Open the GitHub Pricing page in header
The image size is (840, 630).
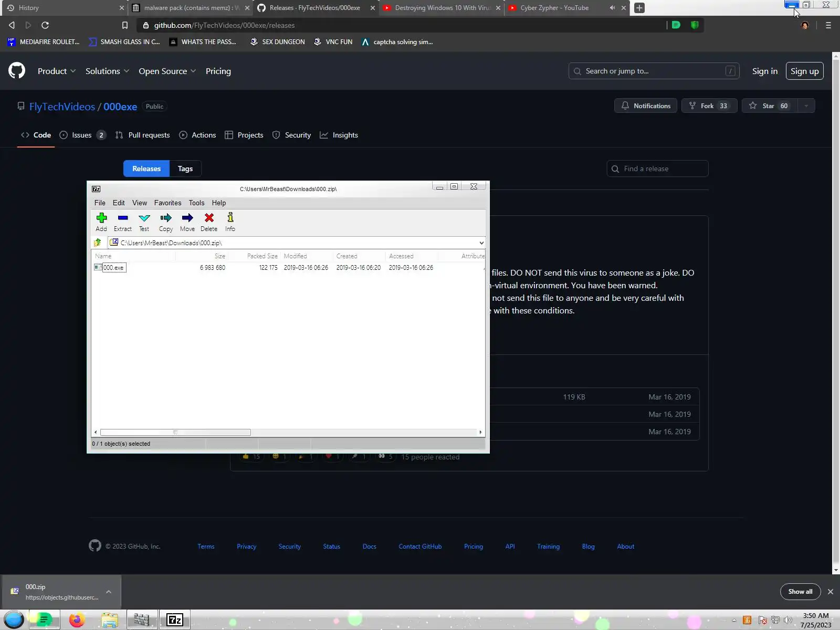tap(218, 71)
